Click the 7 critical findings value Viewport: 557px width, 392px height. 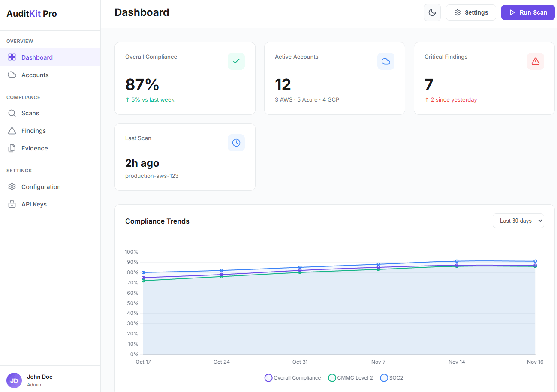[429, 84]
